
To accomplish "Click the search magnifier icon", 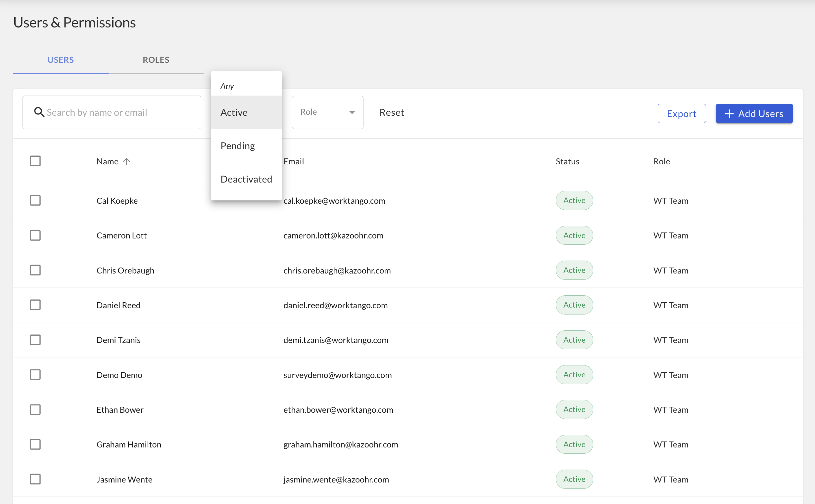I will pyautogui.click(x=39, y=112).
